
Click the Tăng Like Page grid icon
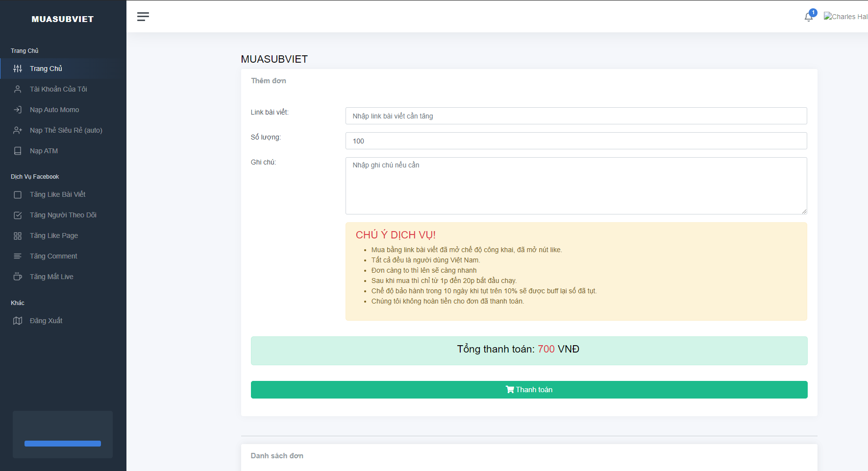pos(18,236)
